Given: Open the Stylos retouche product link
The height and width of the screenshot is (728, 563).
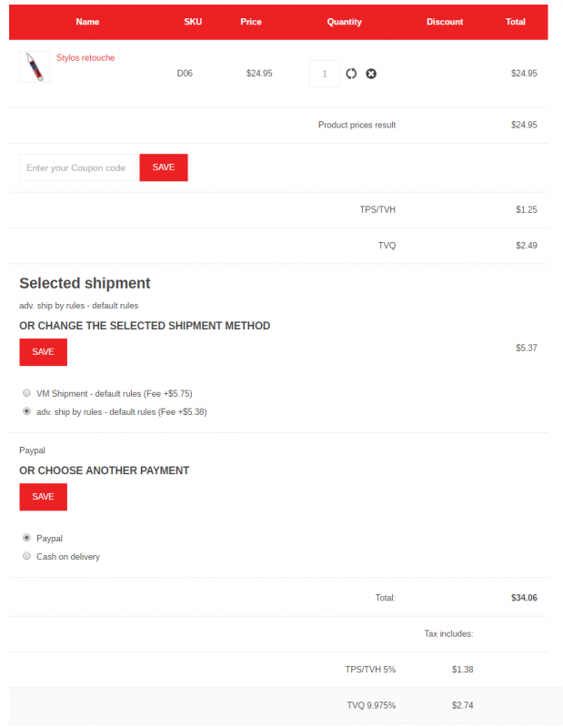Looking at the screenshot, I should click(85, 58).
